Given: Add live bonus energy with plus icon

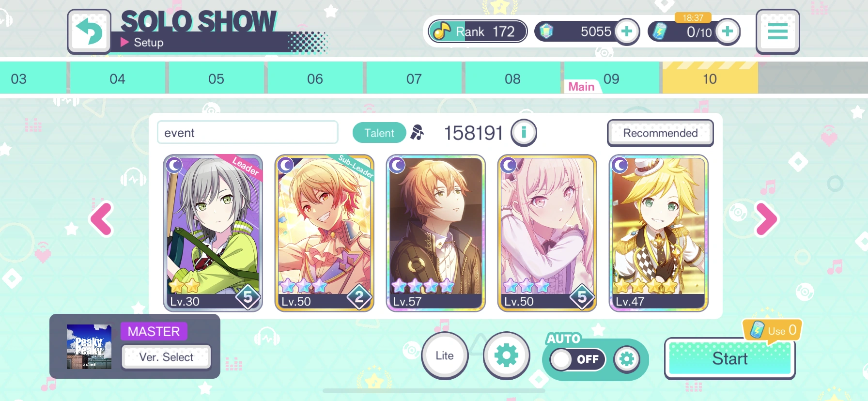Looking at the screenshot, I should tap(727, 31).
